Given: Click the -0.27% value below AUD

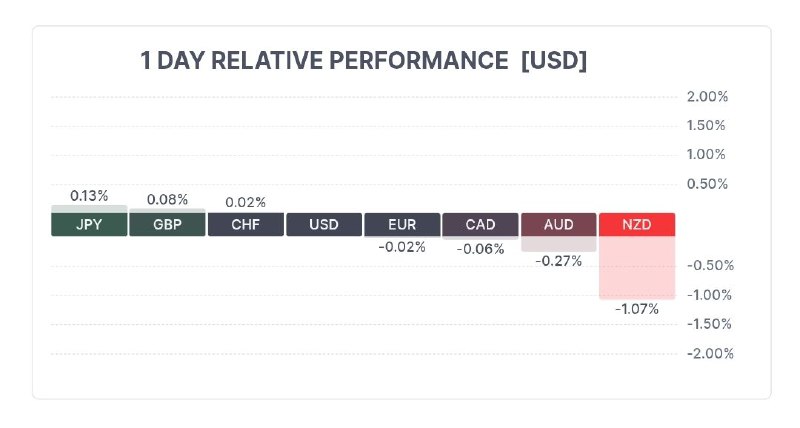Looking at the screenshot, I should point(558,261).
